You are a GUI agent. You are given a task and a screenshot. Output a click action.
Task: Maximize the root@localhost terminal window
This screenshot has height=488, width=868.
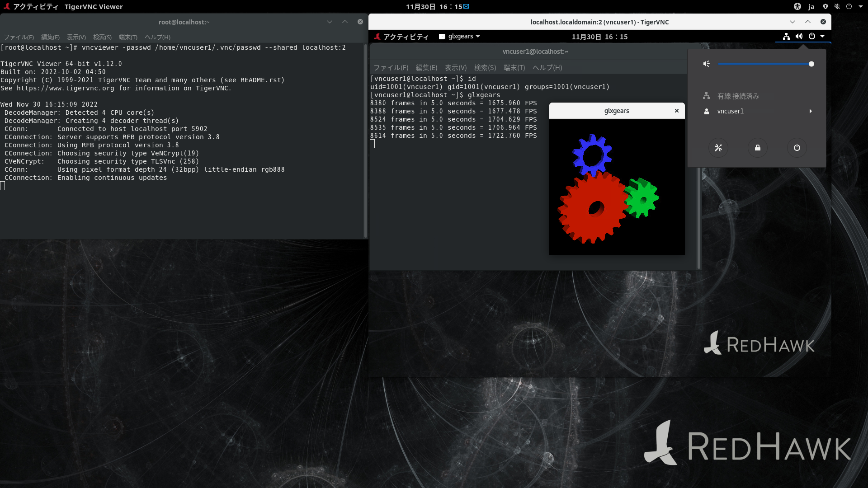point(345,22)
